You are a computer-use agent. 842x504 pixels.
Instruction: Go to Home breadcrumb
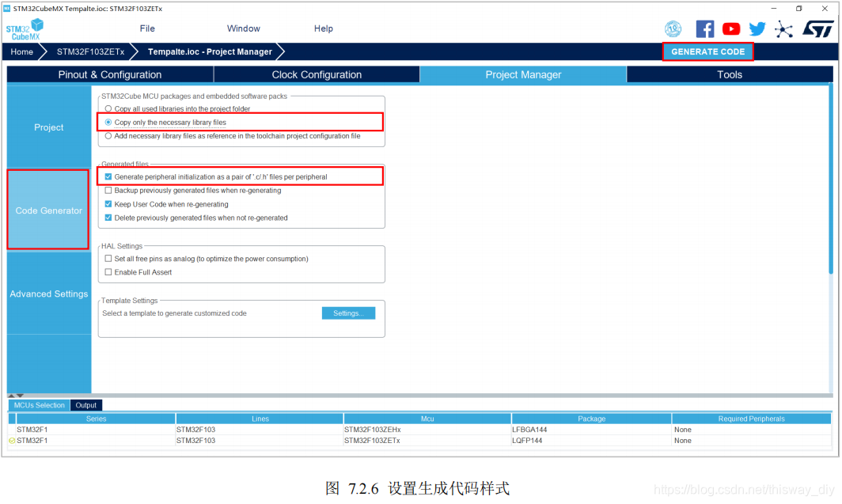tap(22, 52)
